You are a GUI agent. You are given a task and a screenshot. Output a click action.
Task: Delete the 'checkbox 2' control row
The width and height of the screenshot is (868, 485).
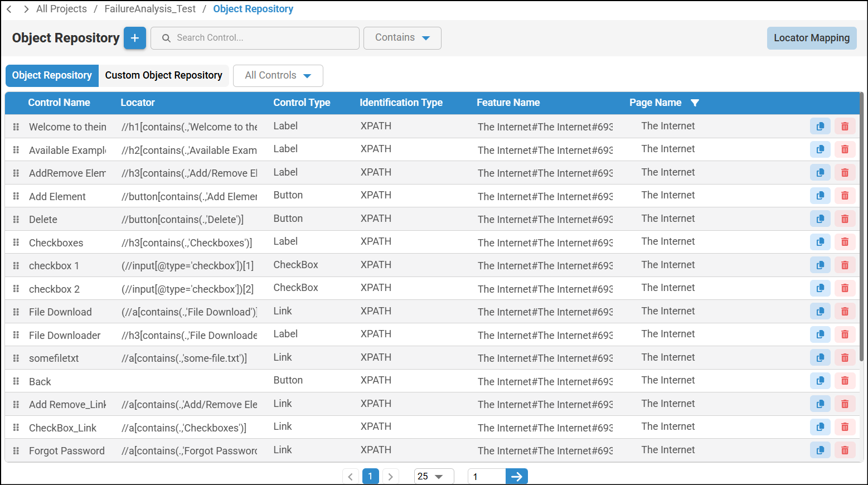click(845, 288)
